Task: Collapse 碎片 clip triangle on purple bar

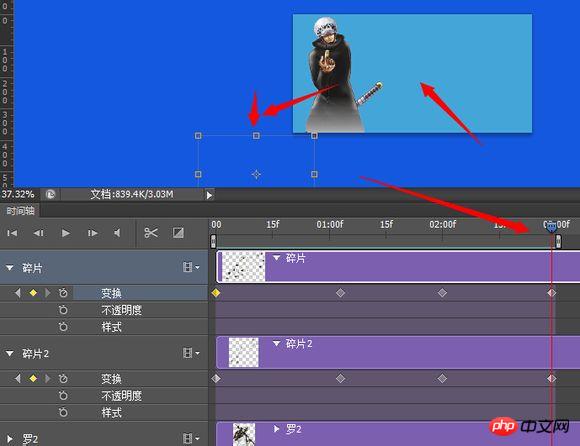Action: pyautogui.click(x=276, y=258)
